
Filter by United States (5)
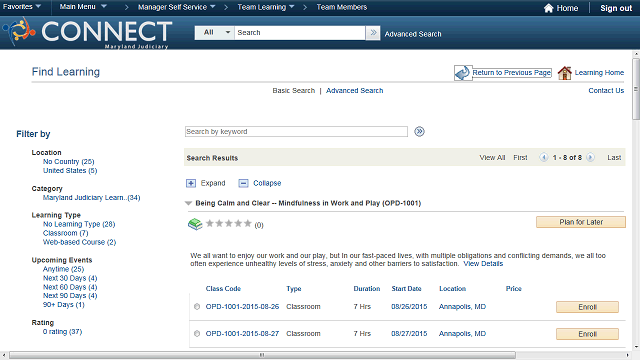(x=70, y=171)
